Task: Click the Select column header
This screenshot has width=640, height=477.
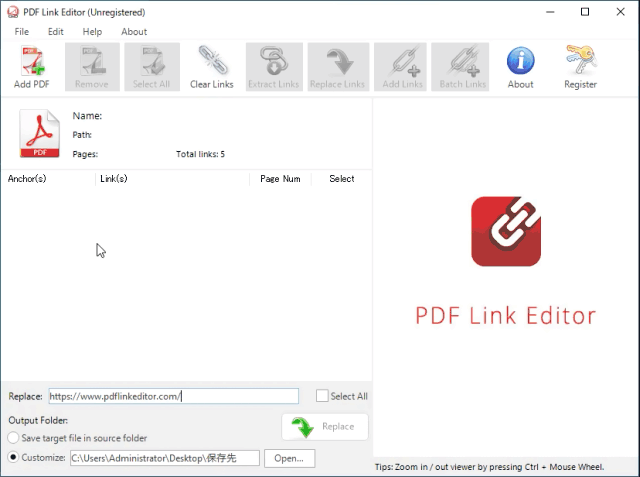Action: (342, 179)
